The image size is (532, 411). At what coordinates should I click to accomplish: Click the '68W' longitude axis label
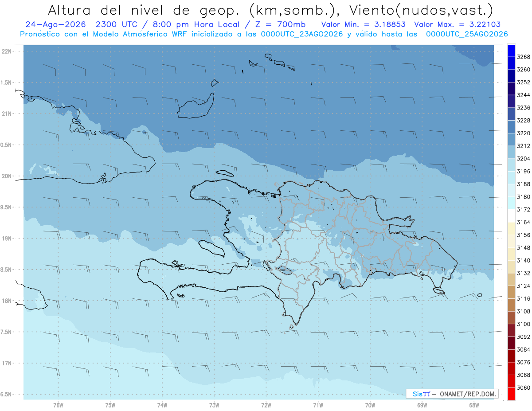click(474, 405)
